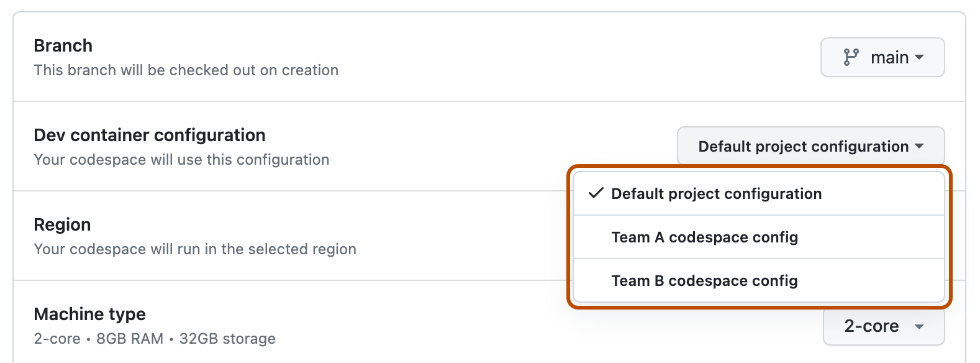980x363 pixels.
Task: Click the 2-core • 8GB RAM storage text
Action: click(x=154, y=339)
